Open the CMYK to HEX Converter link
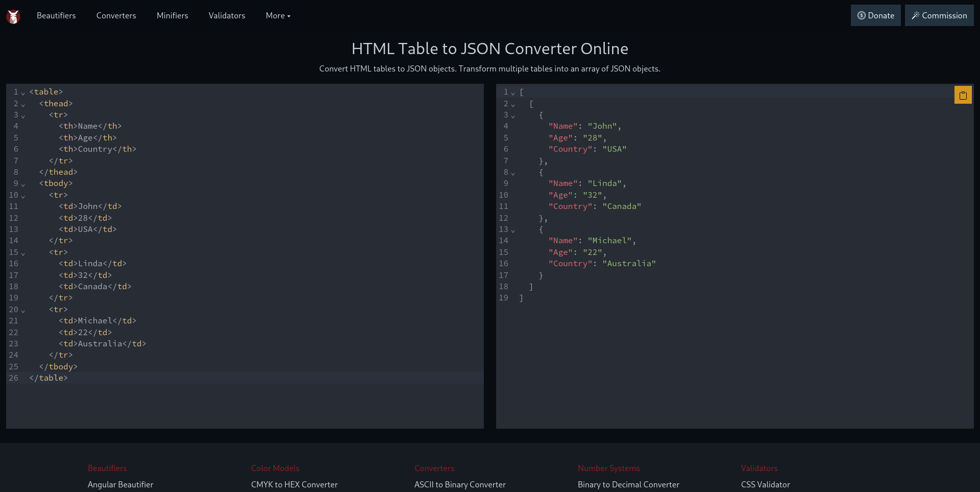Viewport: 980px width, 492px height. 295,484
